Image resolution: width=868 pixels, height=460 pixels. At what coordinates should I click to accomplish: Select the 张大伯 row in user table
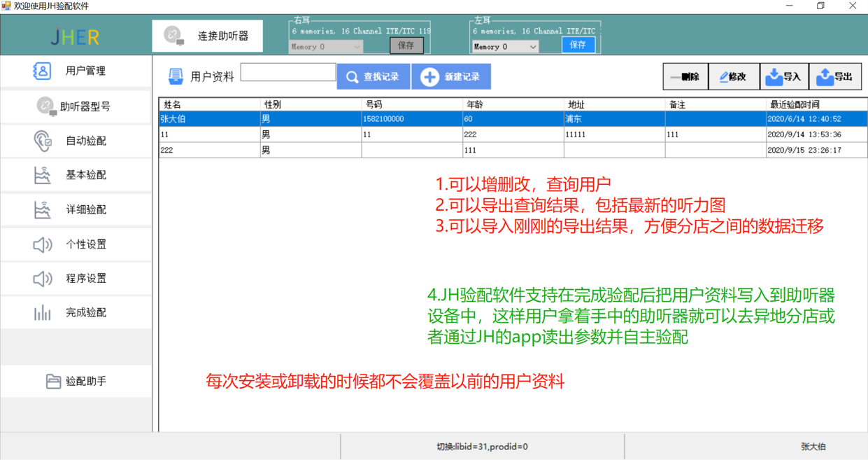click(x=210, y=119)
